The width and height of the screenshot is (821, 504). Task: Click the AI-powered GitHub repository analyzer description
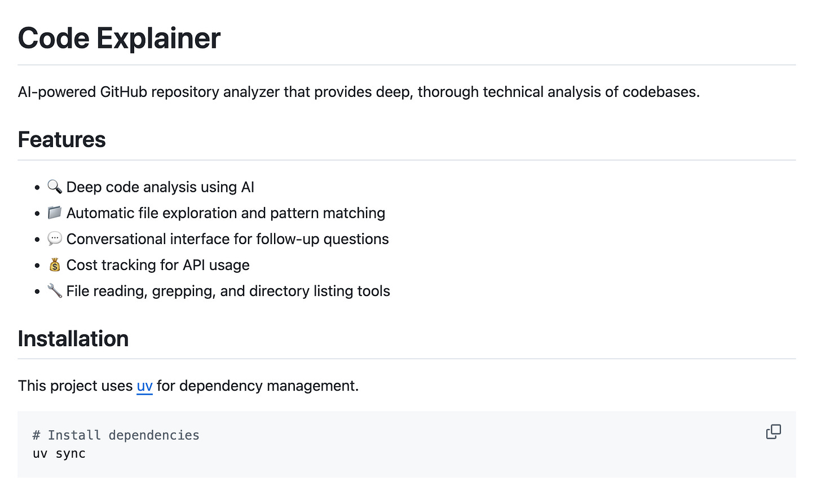pyautogui.click(x=359, y=92)
